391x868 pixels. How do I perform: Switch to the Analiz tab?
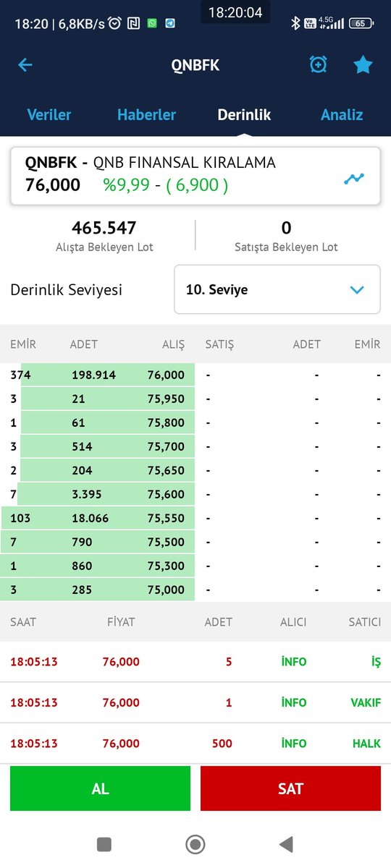(342, 114)
